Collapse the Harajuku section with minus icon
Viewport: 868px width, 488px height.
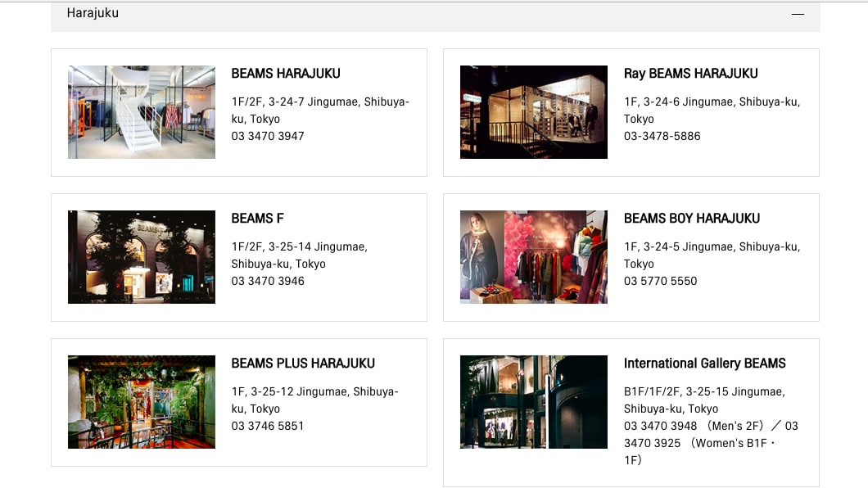(797, 14)
